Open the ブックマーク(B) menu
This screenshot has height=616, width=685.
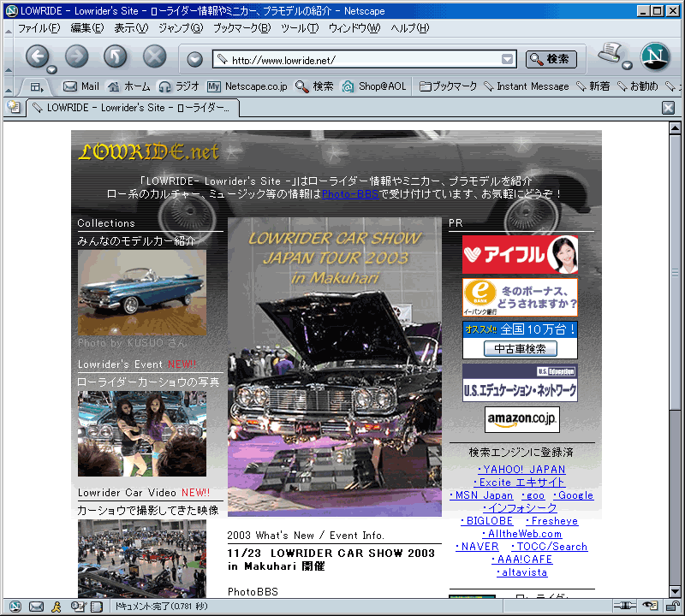point(241,28)
